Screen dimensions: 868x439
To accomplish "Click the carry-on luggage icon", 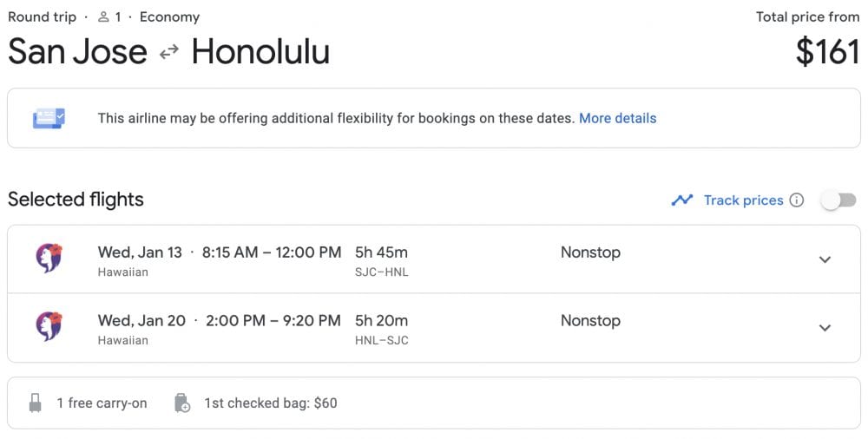I will [36, 403].
